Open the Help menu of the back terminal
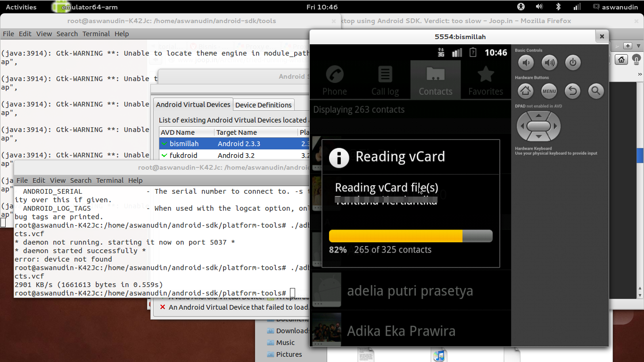This screenshot has width=644, height=362. [x=122, y=34]
